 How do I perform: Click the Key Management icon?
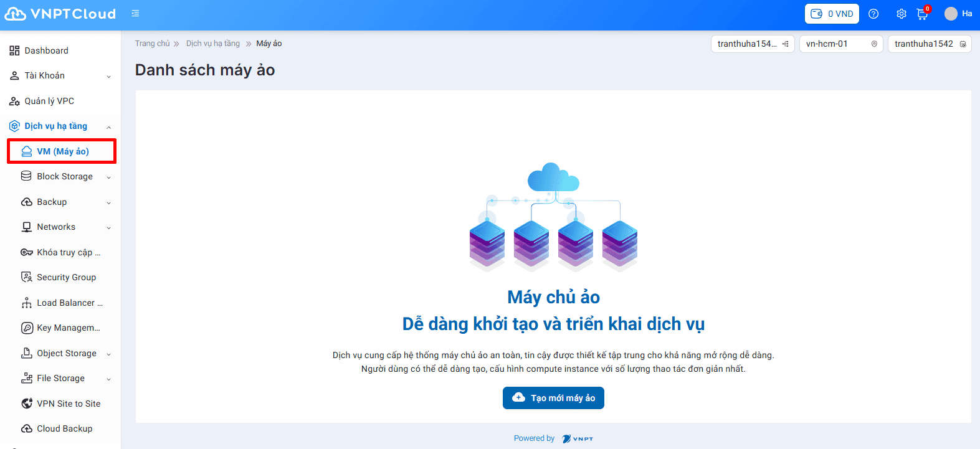pyautogui.click(x=27, y=328)
